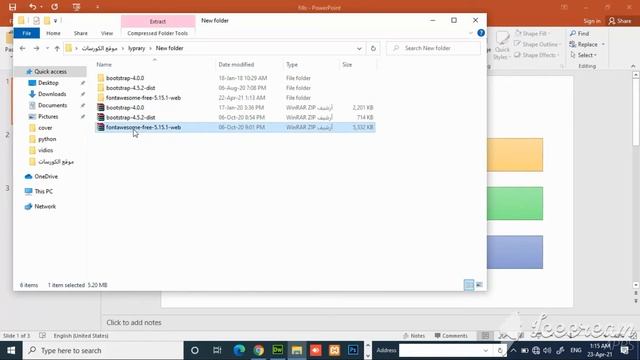Viewport: 640px width, 360px height.
Task: Select Compressed Folder Tools tab
Action: (158, 33)
